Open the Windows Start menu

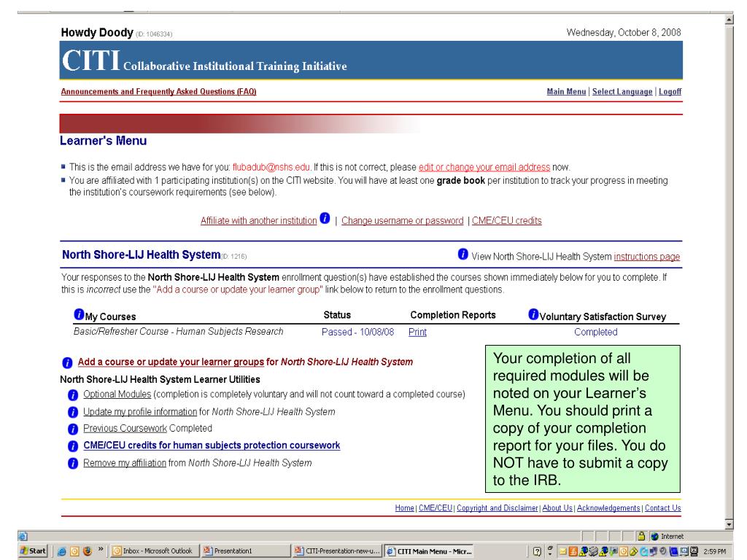click(33, 551)
